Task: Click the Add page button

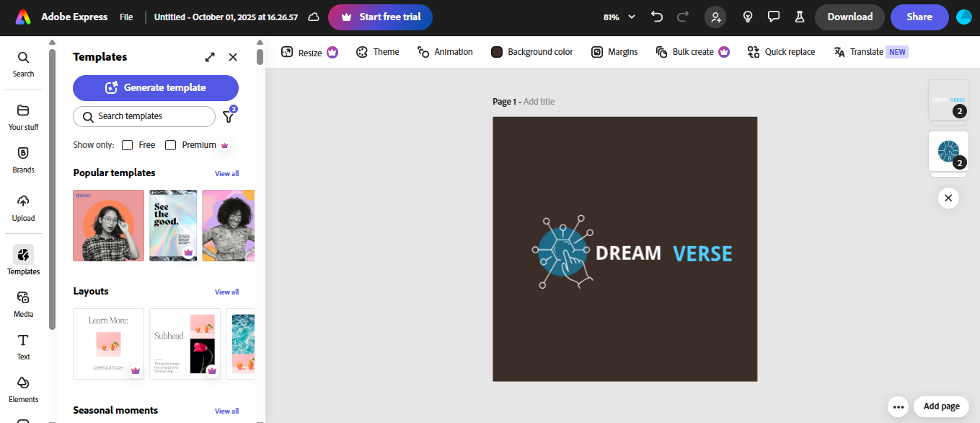Action: coord(941,406)
